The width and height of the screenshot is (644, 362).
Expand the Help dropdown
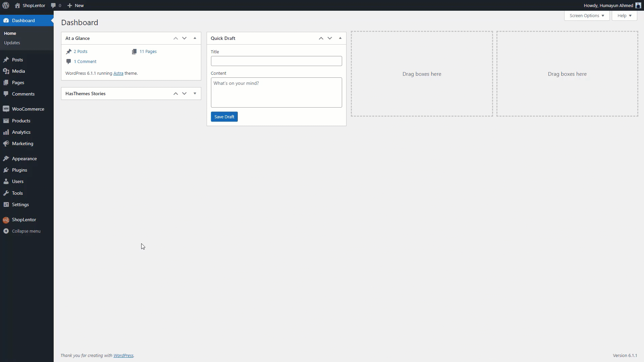(x=624, y=15)
